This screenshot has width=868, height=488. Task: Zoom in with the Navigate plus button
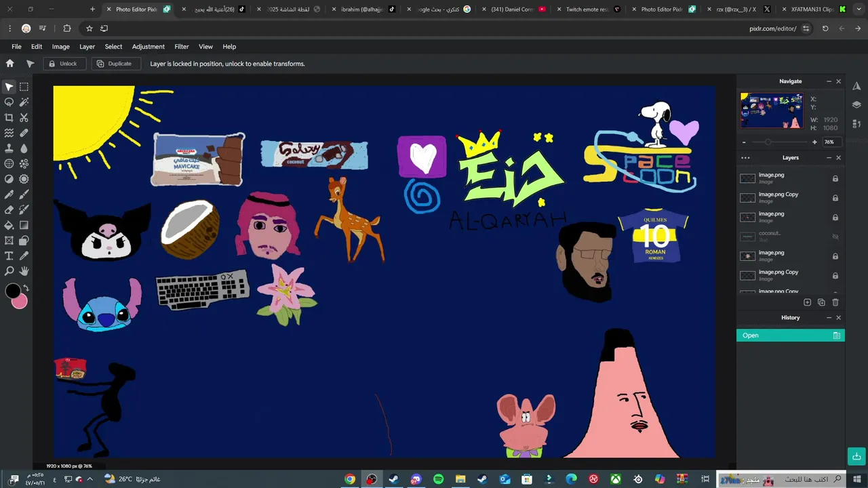[x=814, y=142]
